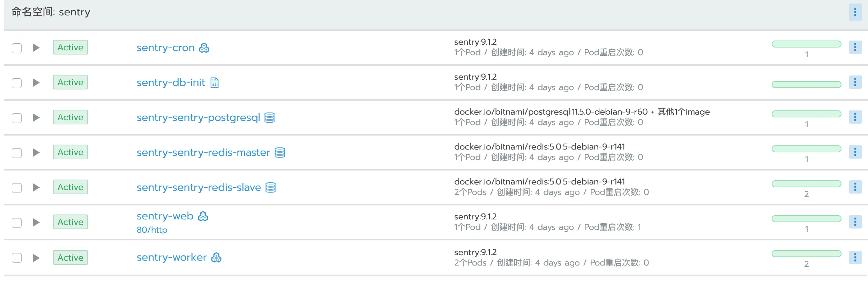Open the sentry-cron row actions menu
The height and width of the screenshot is (283, 868).
point(855,47)
